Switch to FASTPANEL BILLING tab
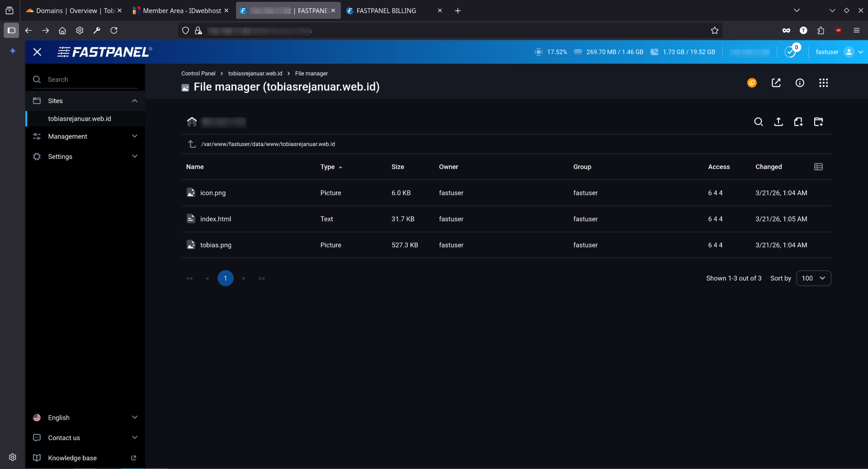This screenshot has height=469, width=868. (386, 11)
